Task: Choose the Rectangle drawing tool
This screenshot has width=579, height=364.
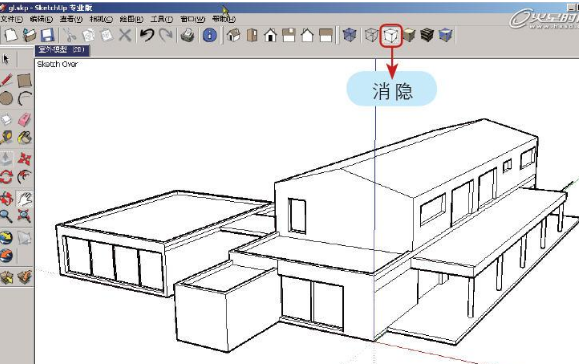Action: [x=24, y=80]
